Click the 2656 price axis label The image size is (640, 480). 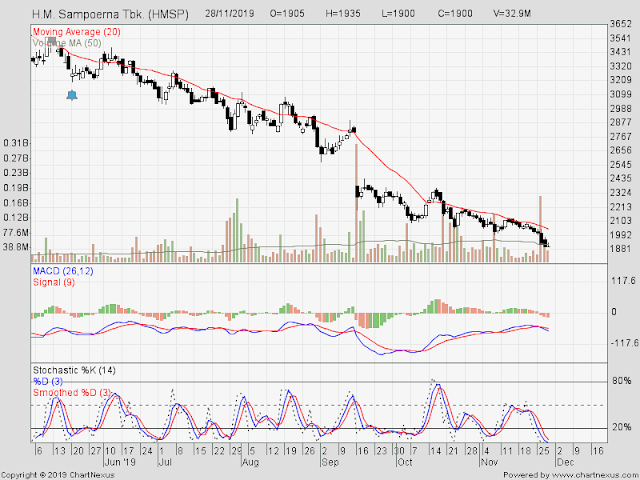pyautogui.click(x=620, y=151)
